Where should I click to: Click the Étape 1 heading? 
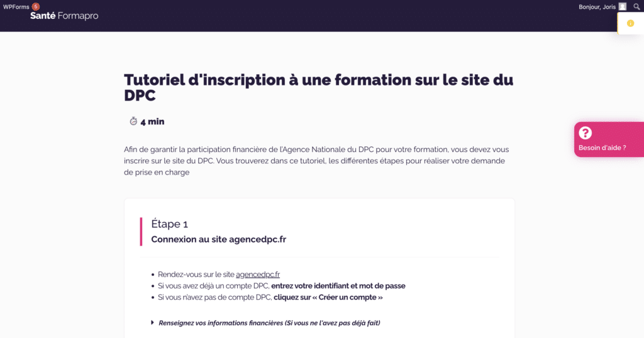170,224
